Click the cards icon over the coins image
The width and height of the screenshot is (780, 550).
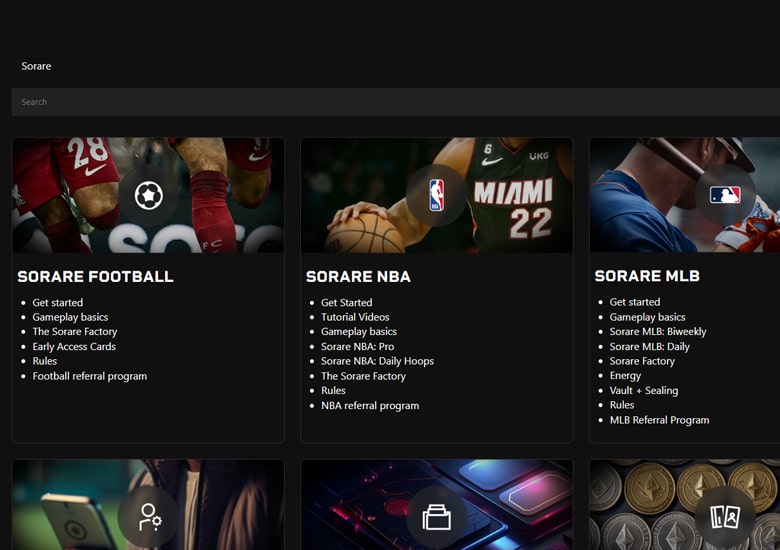(x=725, y=517)
